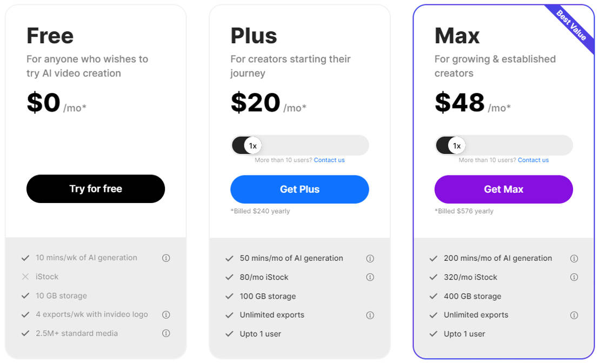Show info for 80/mo iStock
The height and width of the screenshot is (364, 599).
point(370,278)
